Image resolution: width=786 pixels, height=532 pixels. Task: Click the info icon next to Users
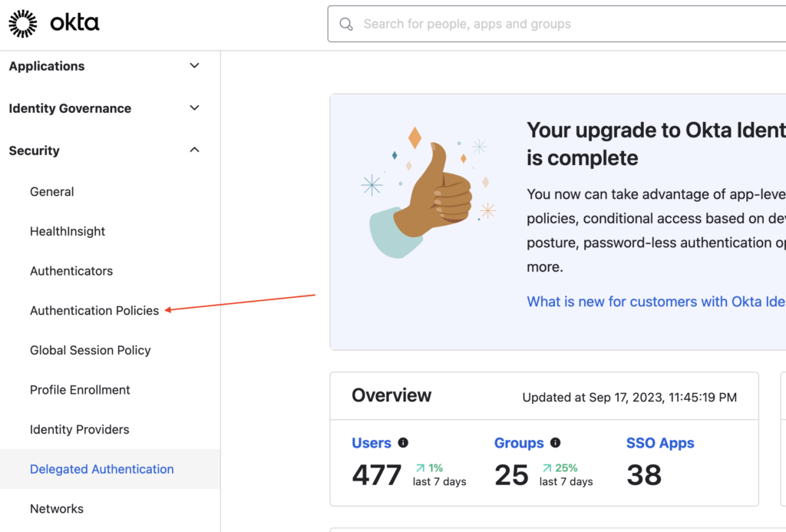[x=402, y=442]
